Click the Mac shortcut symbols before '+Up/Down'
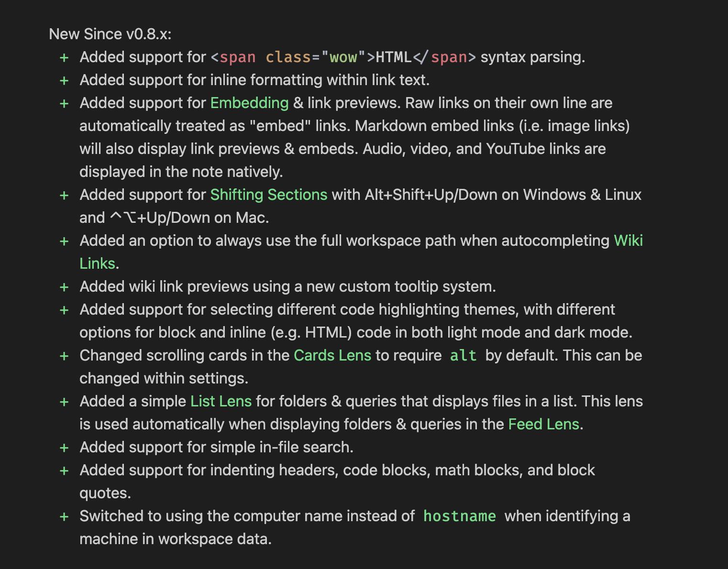Screen dimensions: 728x569 coord(123,218)
